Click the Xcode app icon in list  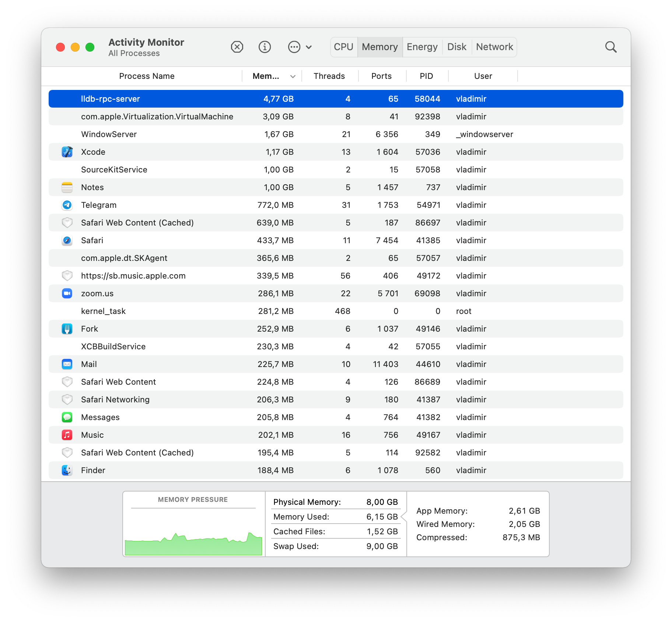(67, 152)
